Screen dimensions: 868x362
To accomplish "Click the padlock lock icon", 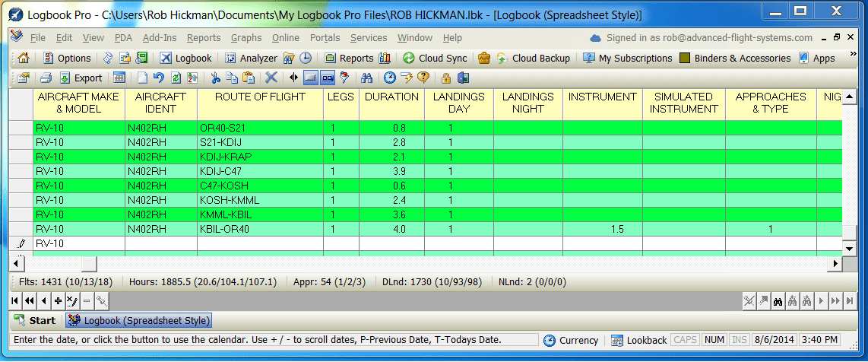I will coord(446,78).
